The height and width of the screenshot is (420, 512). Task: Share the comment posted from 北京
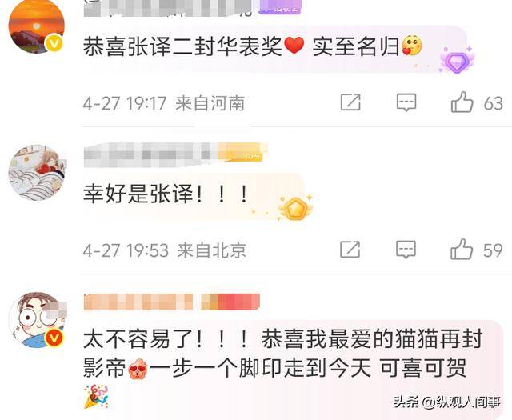(x=350, y=249)
